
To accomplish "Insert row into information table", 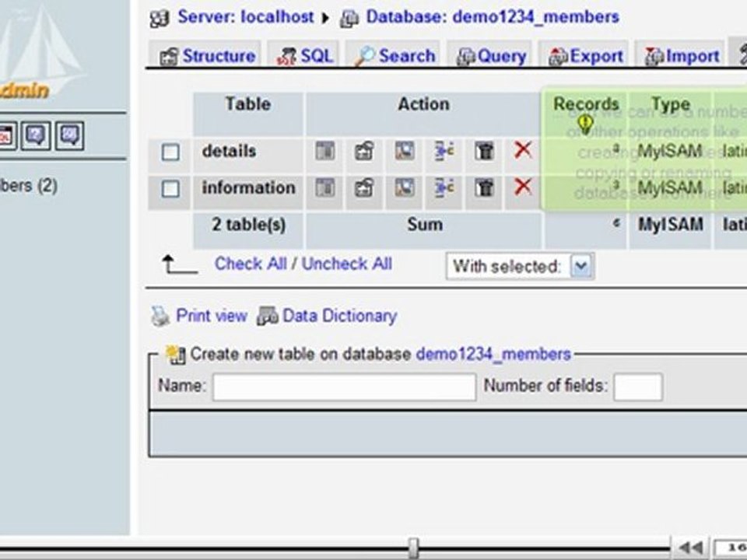I will pos(444,188).
